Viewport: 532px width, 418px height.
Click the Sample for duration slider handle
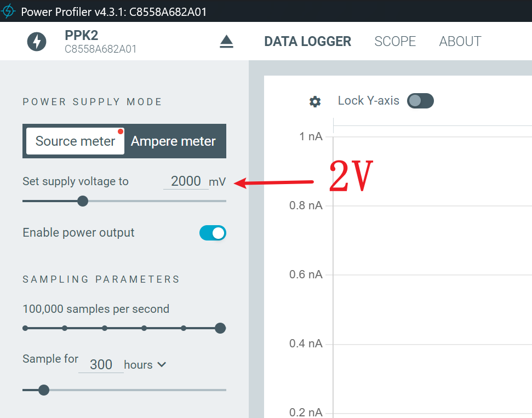(x=43, y=390)
